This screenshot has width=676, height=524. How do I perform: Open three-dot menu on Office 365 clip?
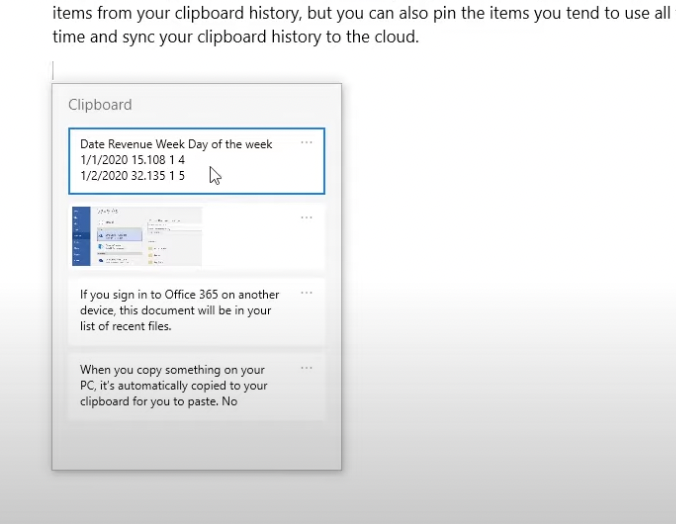pos(306,293)
